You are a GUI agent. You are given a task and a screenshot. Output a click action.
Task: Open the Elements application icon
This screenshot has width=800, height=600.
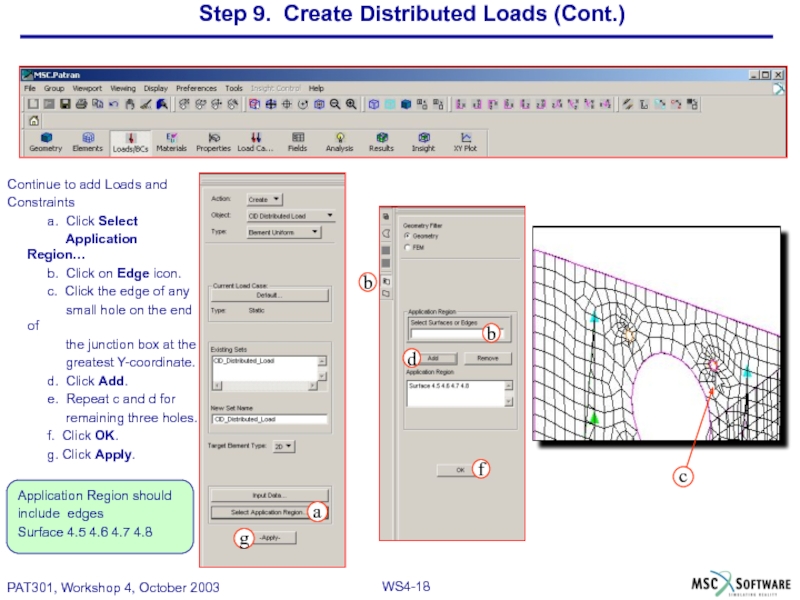coord(87,141)
